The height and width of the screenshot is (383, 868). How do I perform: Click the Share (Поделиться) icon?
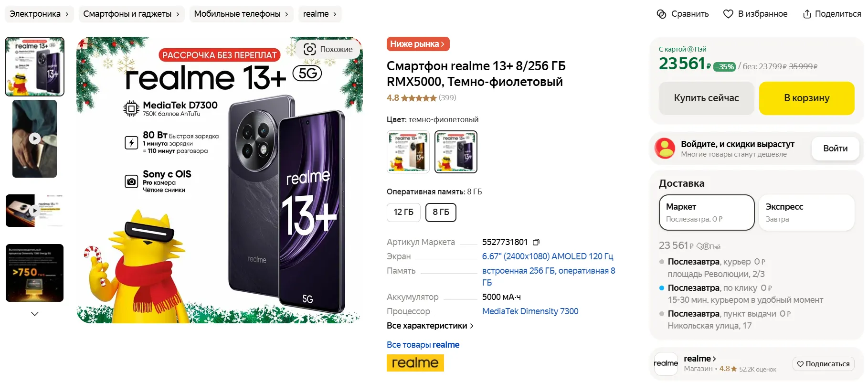(807, 14)
